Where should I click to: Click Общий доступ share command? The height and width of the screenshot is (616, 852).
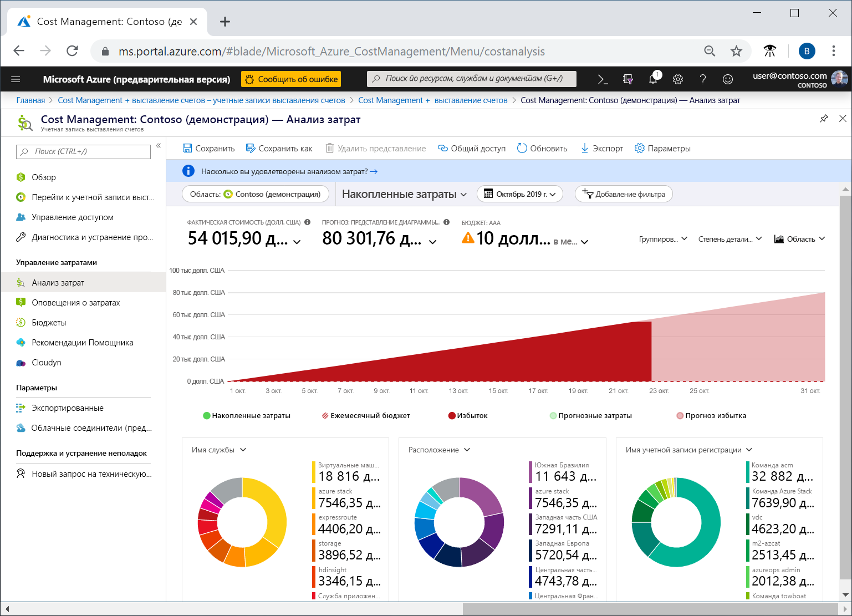click(x=472, y=149)
